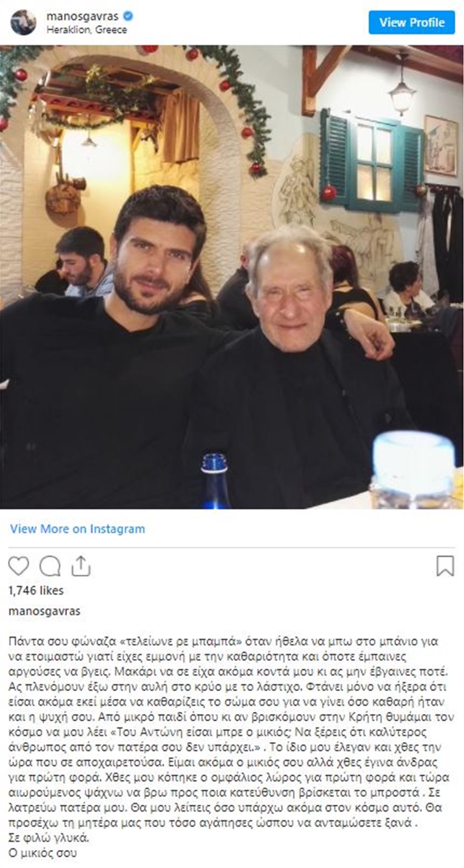Click the manosgavras username in the header
The height and width of the screenshot is (868, 464).
tap(82, 16)
